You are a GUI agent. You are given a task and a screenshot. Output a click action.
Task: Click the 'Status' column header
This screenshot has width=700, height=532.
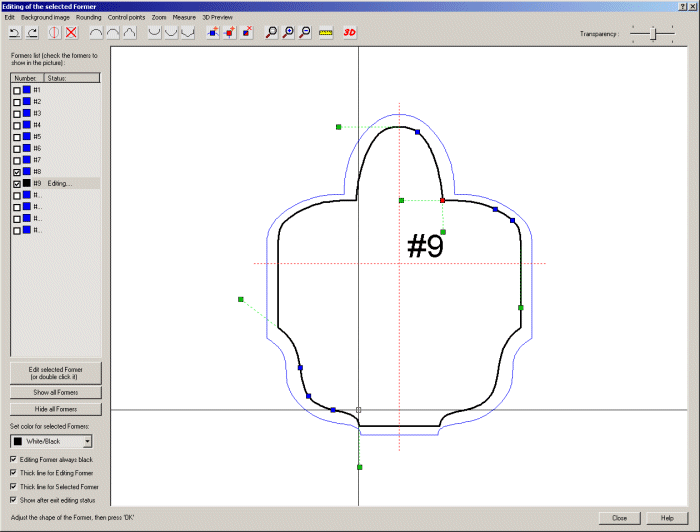coord(70,77)
